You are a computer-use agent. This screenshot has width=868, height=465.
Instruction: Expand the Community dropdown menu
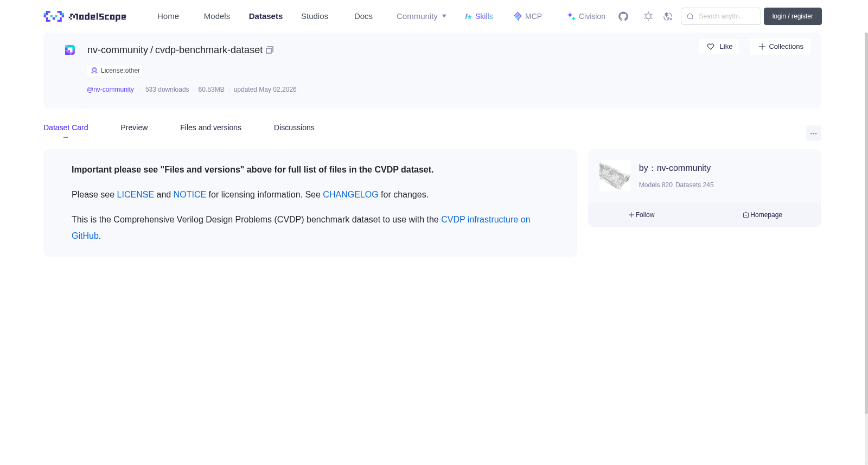point(422,16)
